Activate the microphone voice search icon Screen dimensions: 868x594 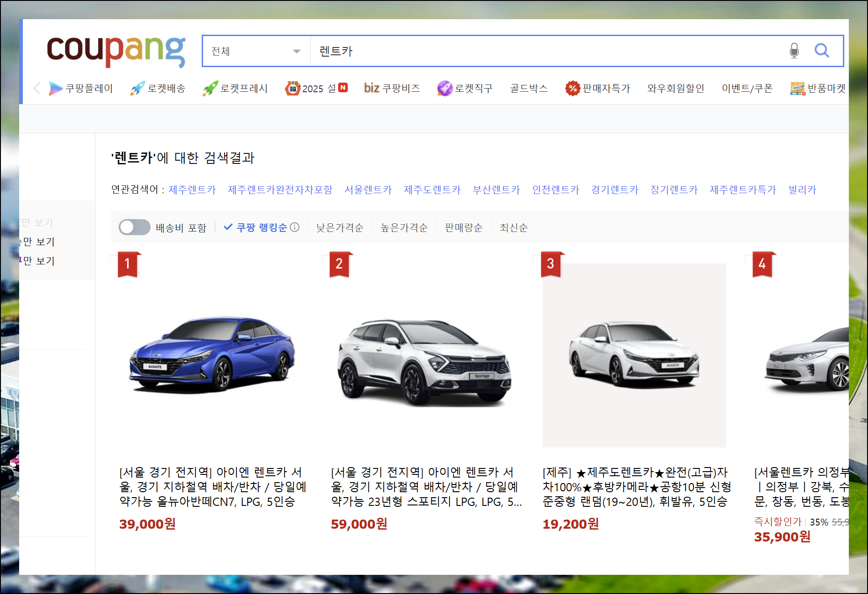pos(794,51)
